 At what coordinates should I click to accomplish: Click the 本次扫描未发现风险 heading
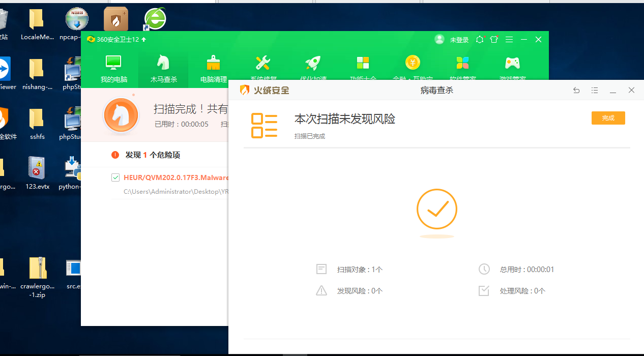(345, 119)
